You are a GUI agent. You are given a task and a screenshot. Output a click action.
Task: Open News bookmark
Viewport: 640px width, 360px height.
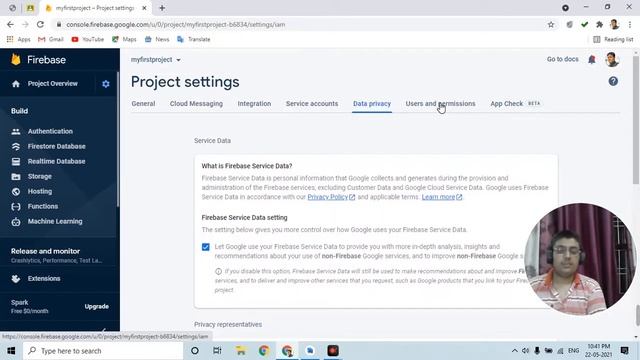tap(157, 39)
